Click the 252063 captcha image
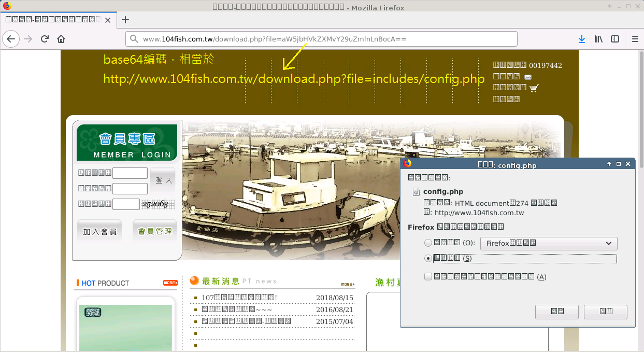644x352 pixels. (x=158, y=204)
